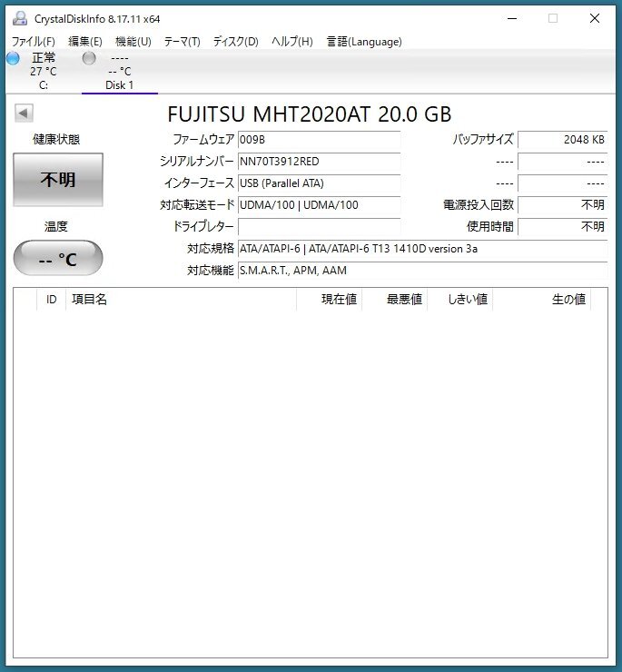The height and width of the screenshot is (672, 622).
Task: Open the 編集(E) menu
Action: pyautogui.click(x=84, y=42)
